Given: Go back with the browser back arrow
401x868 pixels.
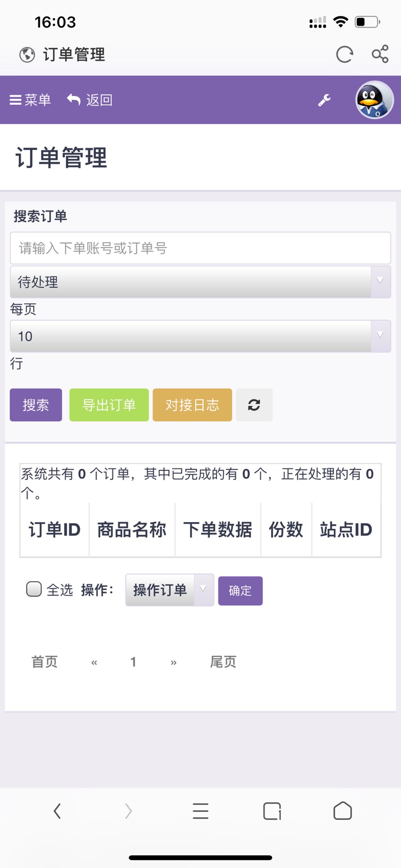Looking at the screenshot, I should tap(57, 811).
